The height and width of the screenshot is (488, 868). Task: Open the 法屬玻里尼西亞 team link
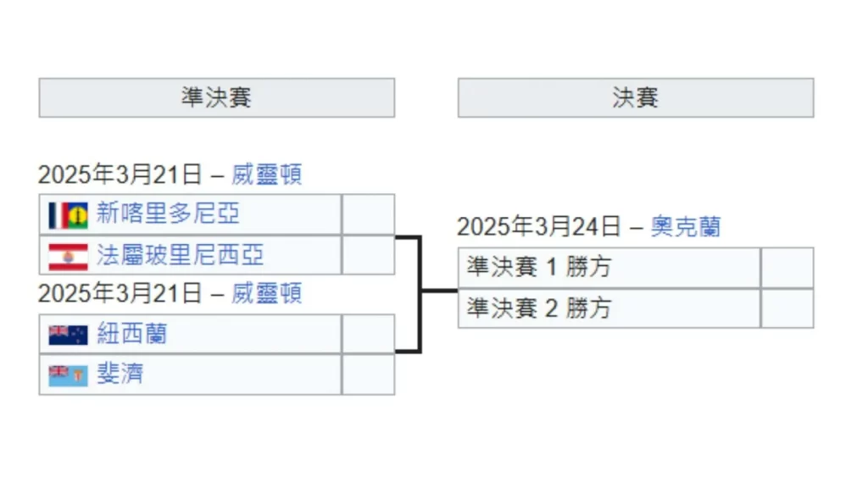(180, 255)
